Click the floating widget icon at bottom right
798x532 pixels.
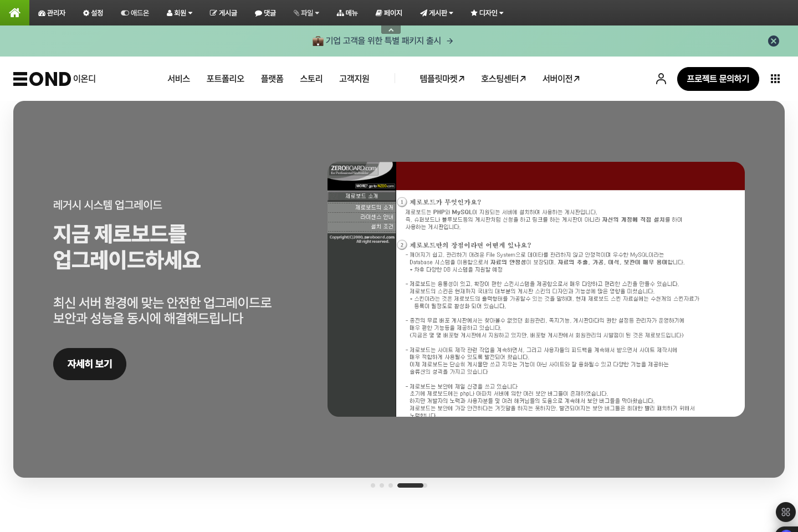(785, 512)
